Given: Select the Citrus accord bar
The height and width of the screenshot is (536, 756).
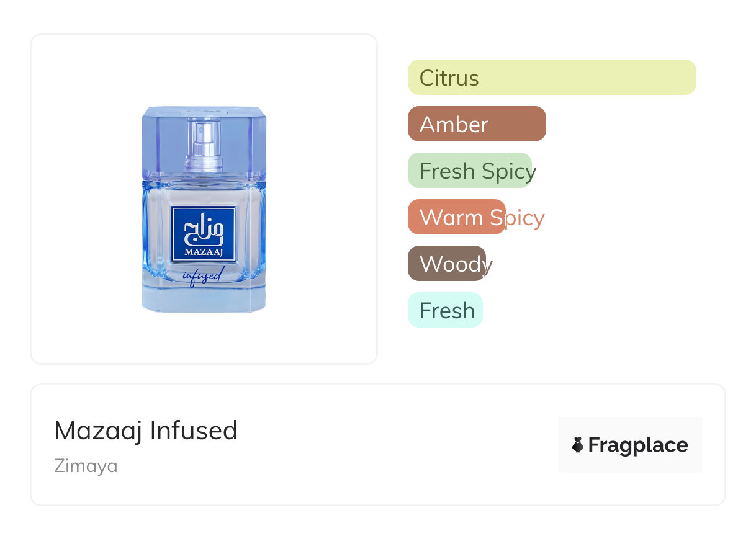Looking at the screenshot, I should (x=552, y=78).
